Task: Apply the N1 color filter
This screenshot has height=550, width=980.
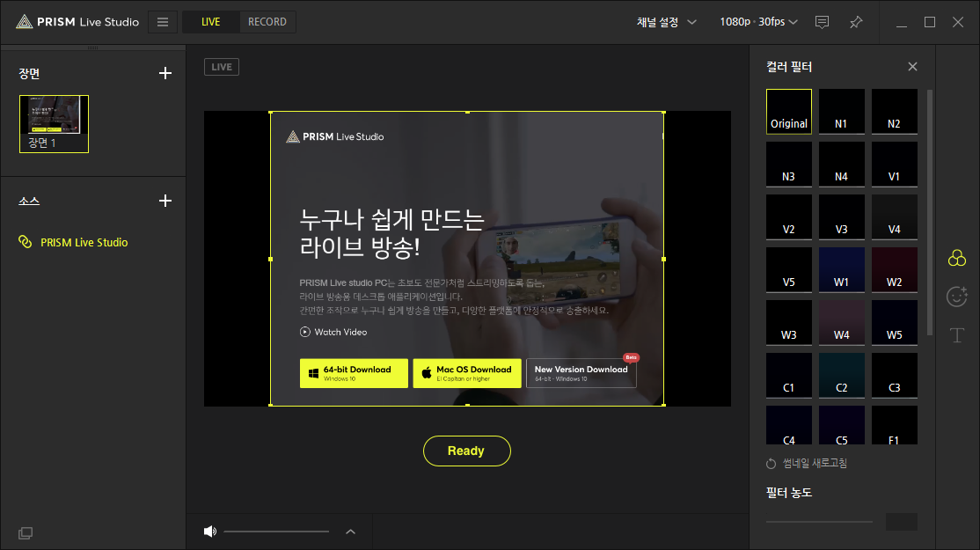Action: pyautogui.click(x=841, y=111)
